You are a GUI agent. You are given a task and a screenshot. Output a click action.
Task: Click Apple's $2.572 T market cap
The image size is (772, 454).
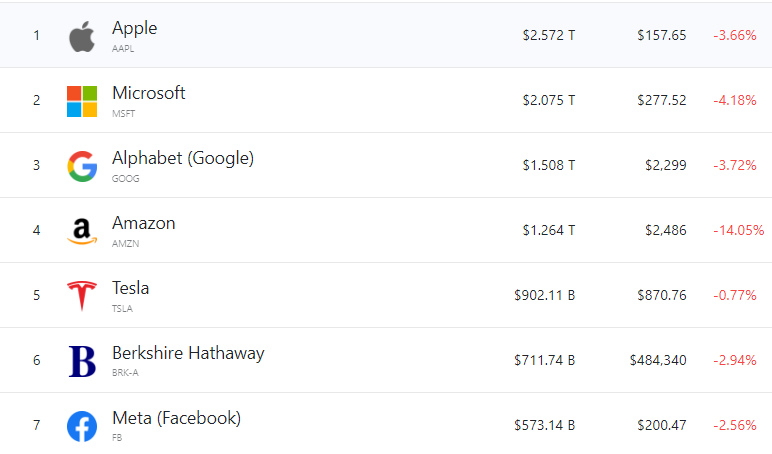(x=549, y=35)
